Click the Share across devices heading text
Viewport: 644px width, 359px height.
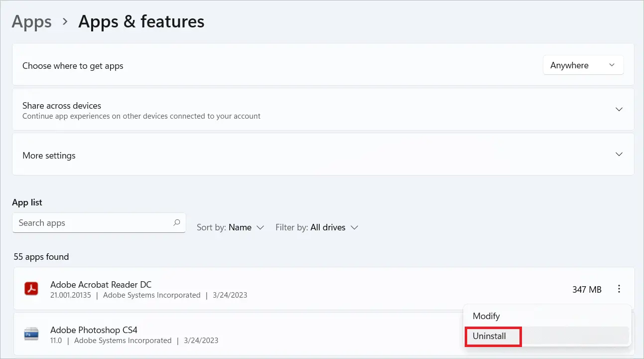[x=62, y=106]
